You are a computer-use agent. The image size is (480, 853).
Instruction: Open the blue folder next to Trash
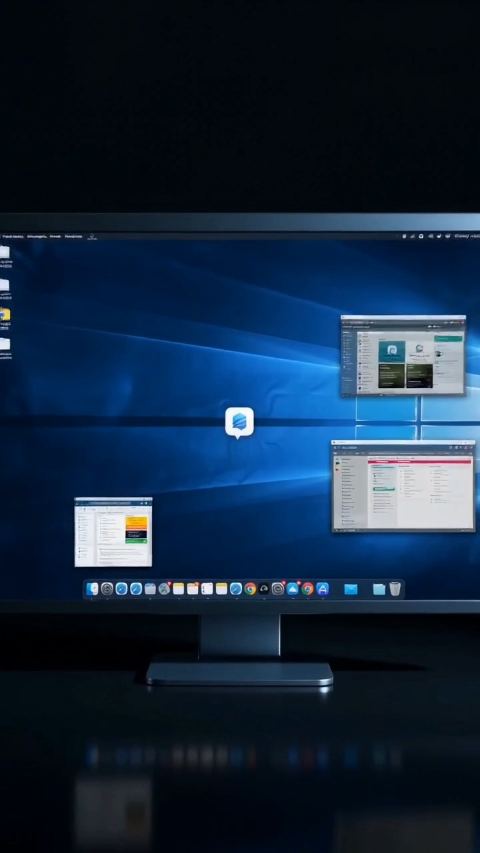coord(379,589)
